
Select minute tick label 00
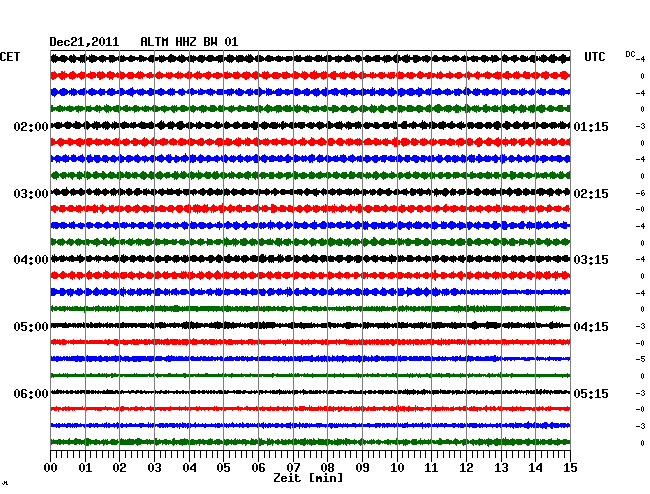tap(51, 467)
